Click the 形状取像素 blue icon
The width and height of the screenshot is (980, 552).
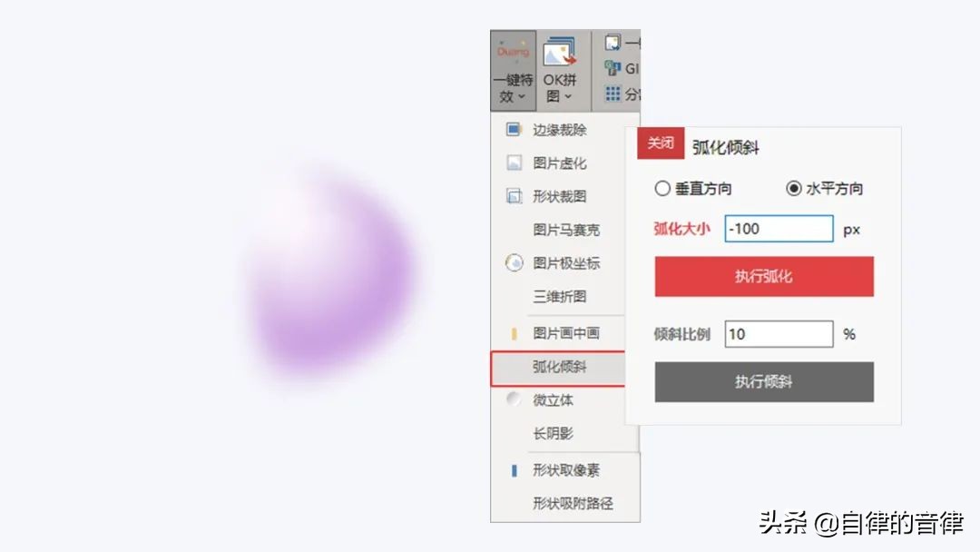[x=514, y=470]
